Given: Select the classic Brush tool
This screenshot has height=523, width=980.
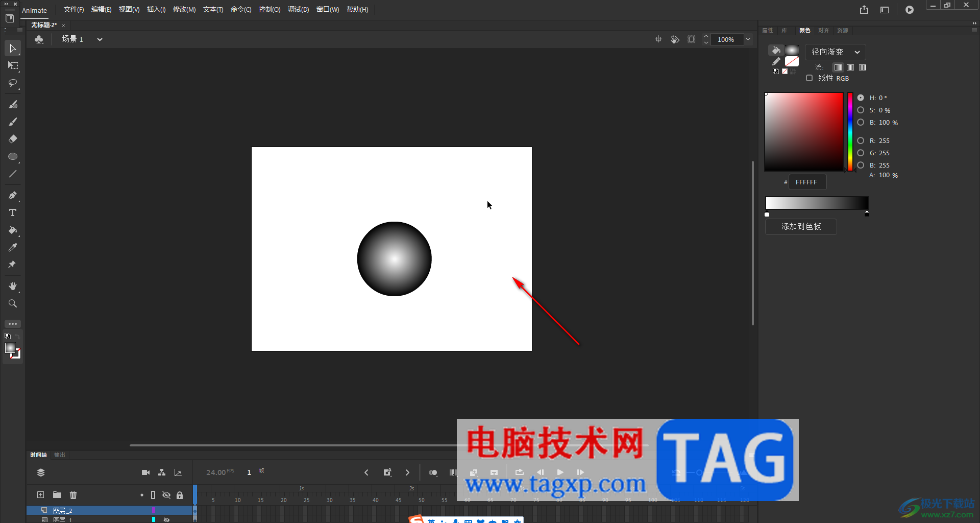Looking at the screenshot, I should coord(13,122).
